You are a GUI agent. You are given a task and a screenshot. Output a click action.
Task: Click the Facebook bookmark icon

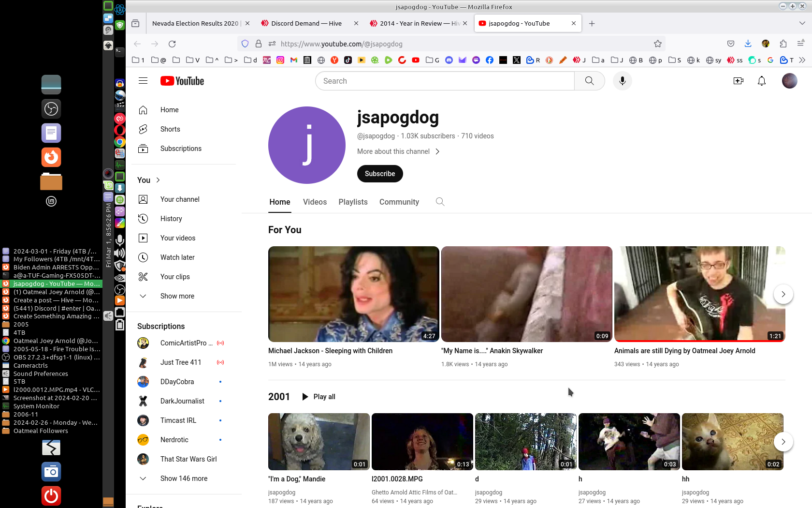click(x=490, y=60)
